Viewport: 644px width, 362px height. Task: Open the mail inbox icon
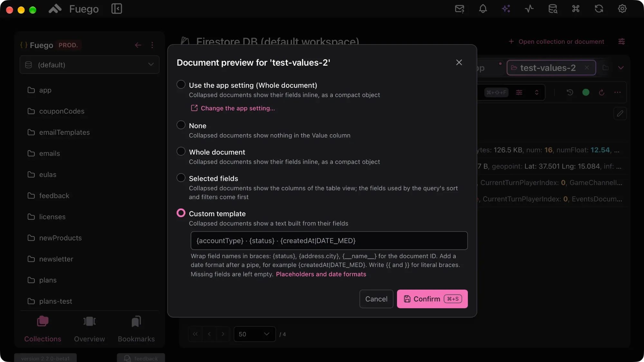[459, 9]
